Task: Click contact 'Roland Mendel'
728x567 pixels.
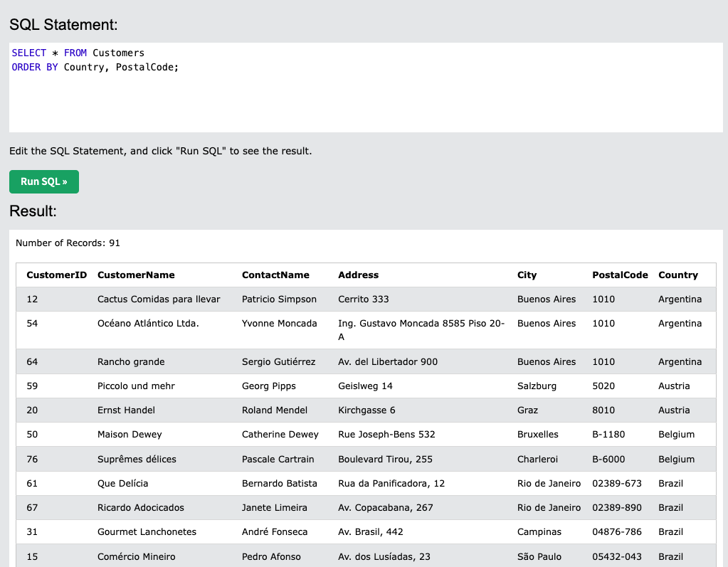Action: click(275, 410)
